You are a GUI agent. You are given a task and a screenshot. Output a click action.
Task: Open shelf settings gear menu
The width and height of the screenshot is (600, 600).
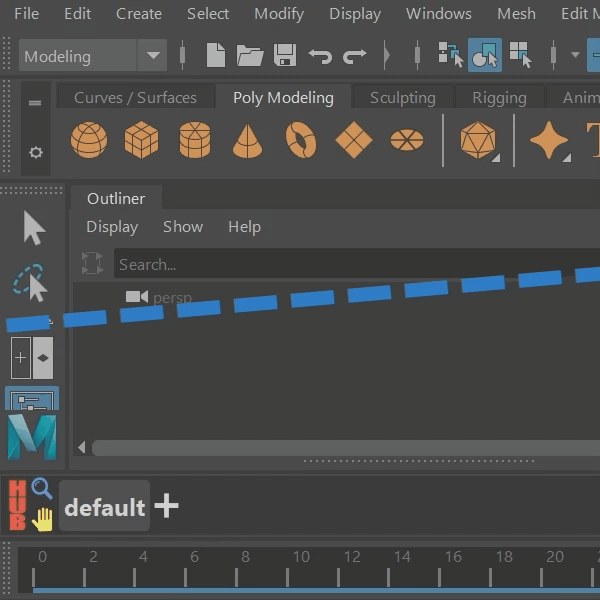[36, 153]
